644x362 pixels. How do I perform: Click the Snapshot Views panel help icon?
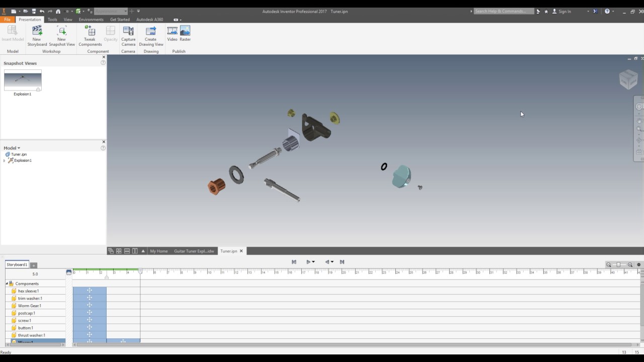coord(103,63)
